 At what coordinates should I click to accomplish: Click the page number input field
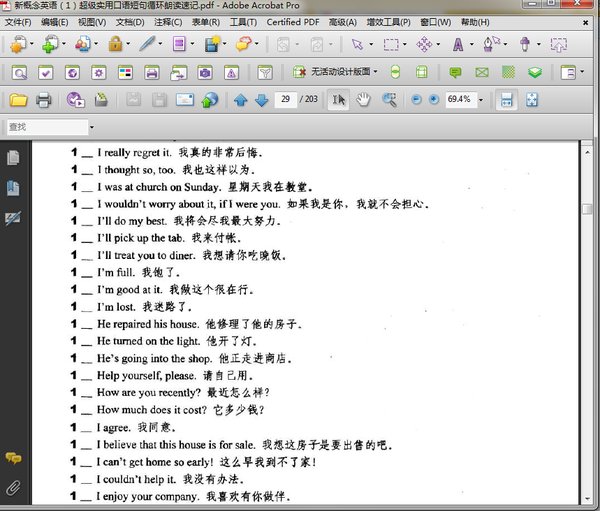coord(285,100)
